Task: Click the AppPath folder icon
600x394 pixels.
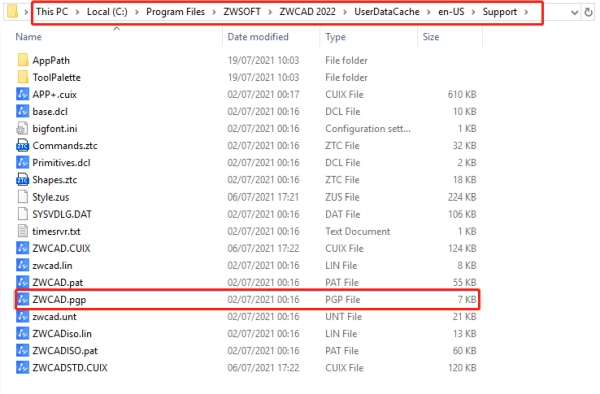Action: tap(23, 60)
